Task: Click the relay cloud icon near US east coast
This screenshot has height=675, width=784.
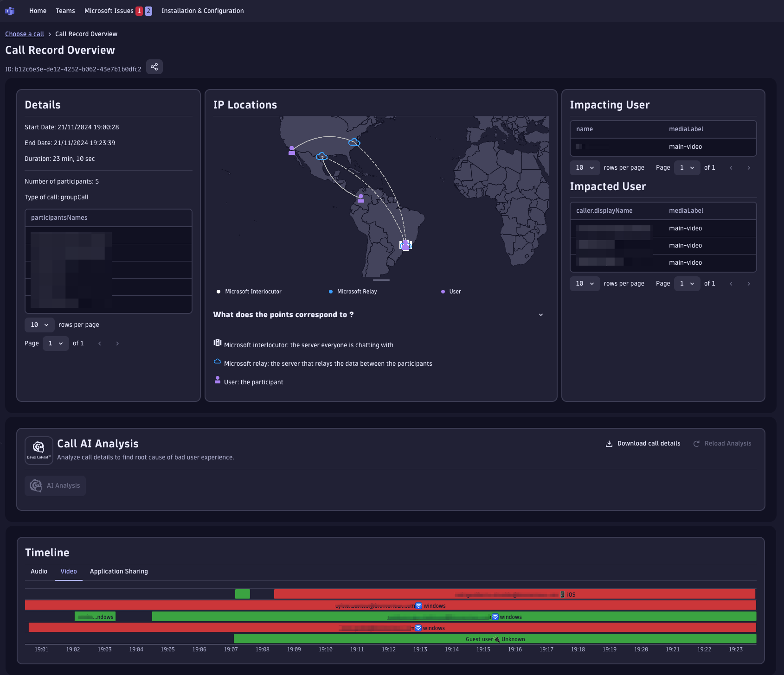Action: tap(354, 142)
